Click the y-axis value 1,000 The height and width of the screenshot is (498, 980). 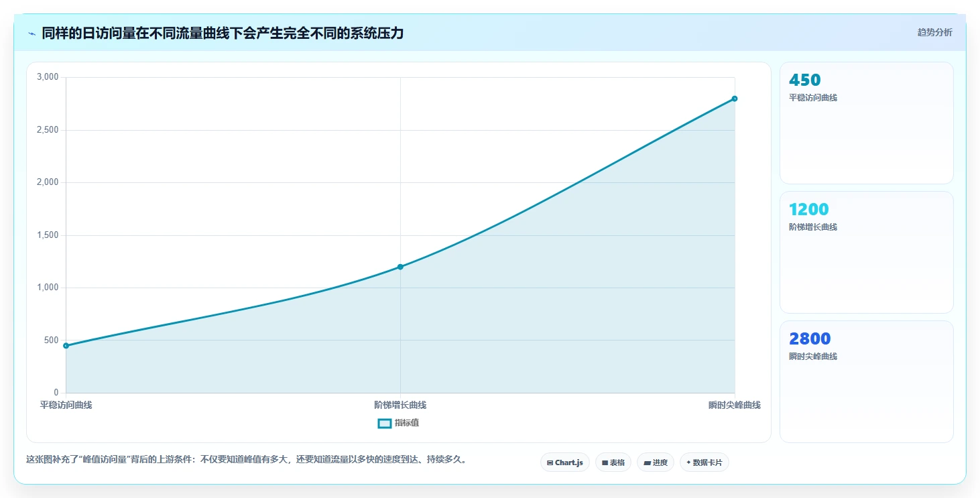tap(48, 288)
